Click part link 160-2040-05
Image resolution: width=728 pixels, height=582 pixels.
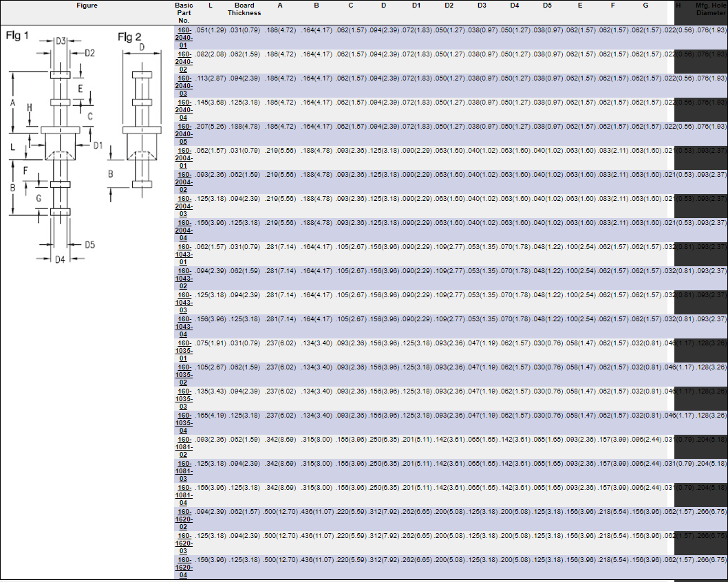(x=184, y=134)
